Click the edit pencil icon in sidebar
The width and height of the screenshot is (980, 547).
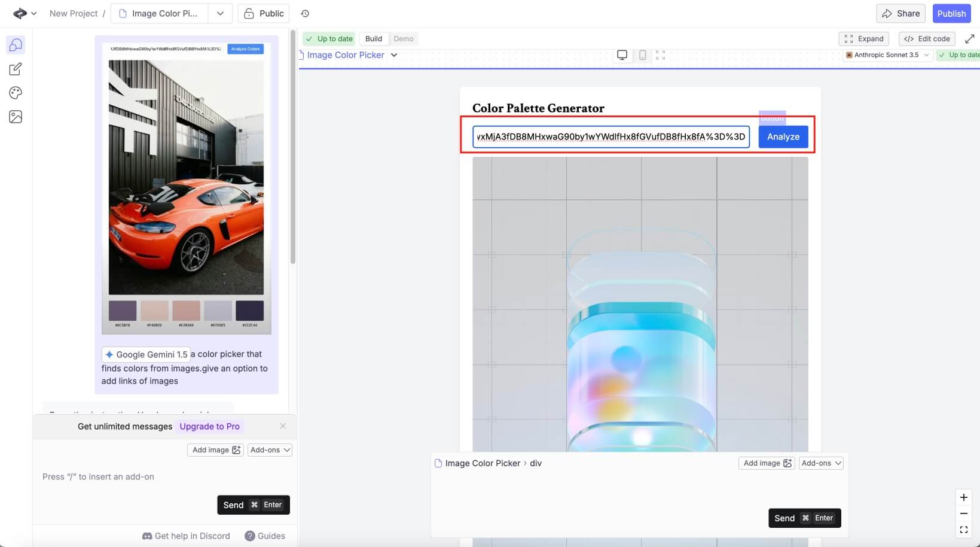click(16, 69)
